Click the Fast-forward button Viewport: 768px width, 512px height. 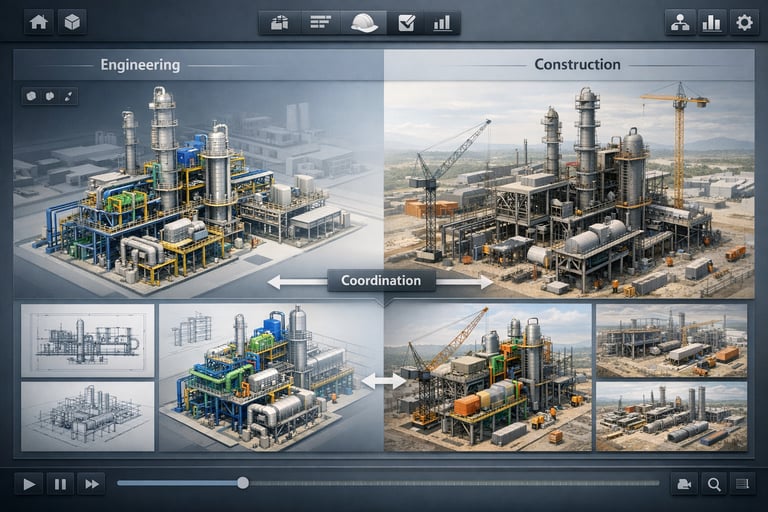92,484
